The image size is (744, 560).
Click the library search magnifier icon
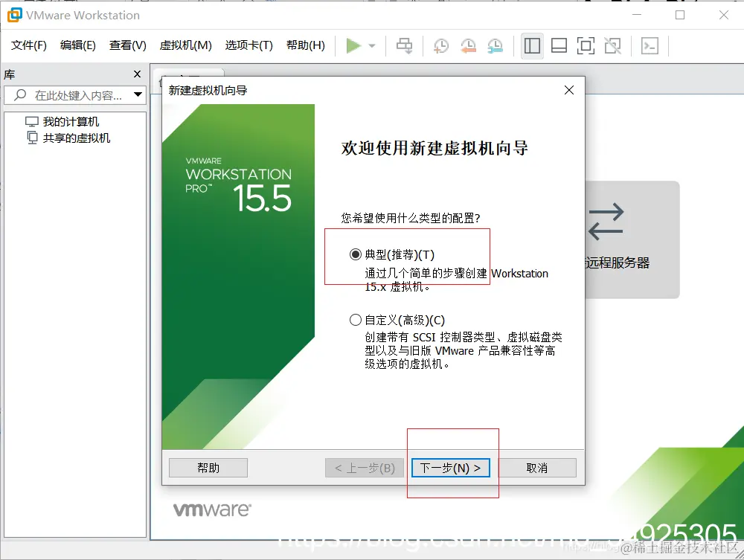(x=20, y=95)
